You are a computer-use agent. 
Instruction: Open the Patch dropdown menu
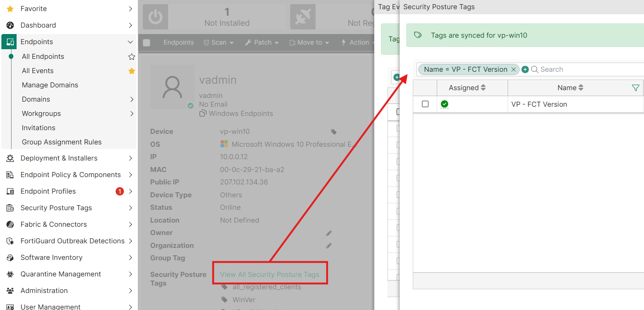(262, 42)
